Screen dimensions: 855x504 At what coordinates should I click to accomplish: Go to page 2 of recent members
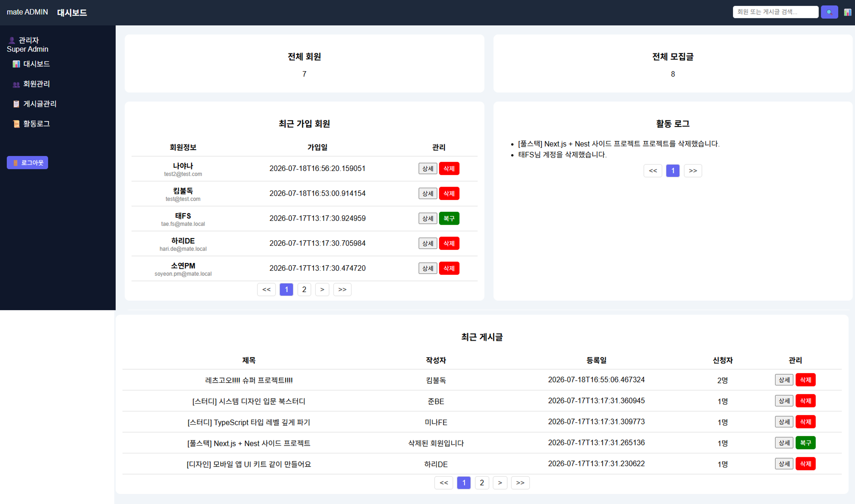coord(304,289)
